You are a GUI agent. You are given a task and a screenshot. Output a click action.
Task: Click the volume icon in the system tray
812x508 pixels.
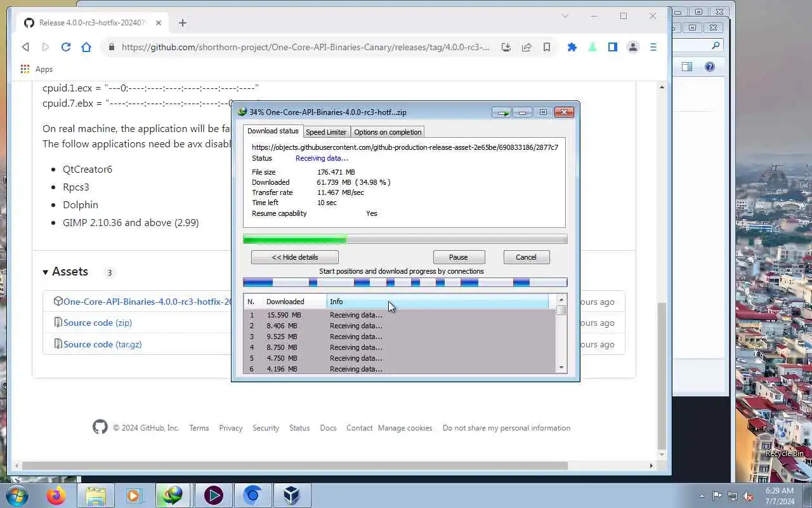pos(748,496)
